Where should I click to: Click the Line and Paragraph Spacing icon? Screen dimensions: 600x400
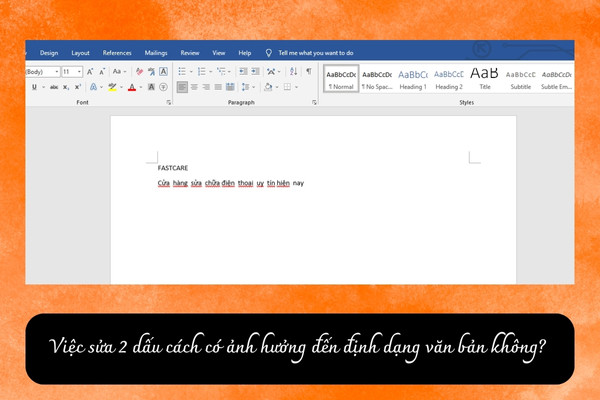(x=246, y=87)
